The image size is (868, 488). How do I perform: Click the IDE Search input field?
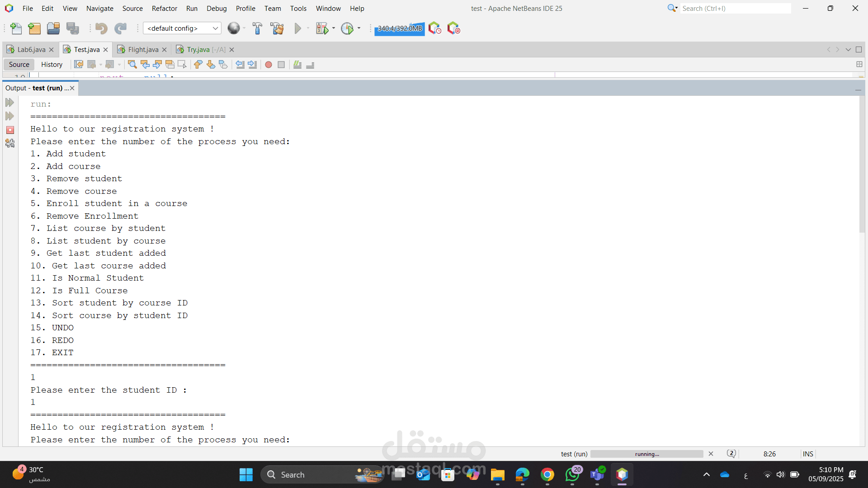tap(735, 8)
